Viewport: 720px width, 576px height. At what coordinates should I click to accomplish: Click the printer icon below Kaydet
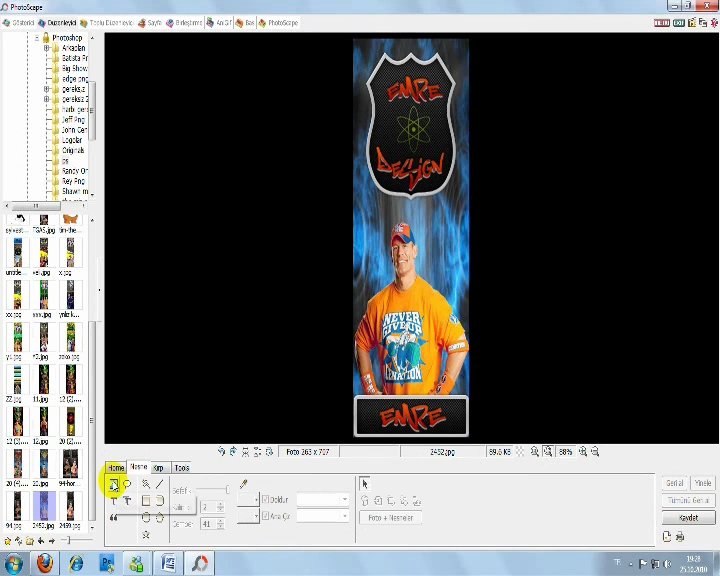pos(680,536)
